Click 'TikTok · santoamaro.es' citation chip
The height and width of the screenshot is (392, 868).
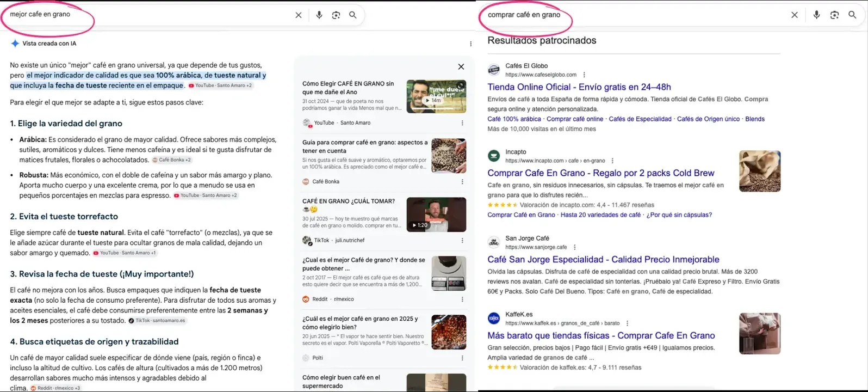point(157,321)
